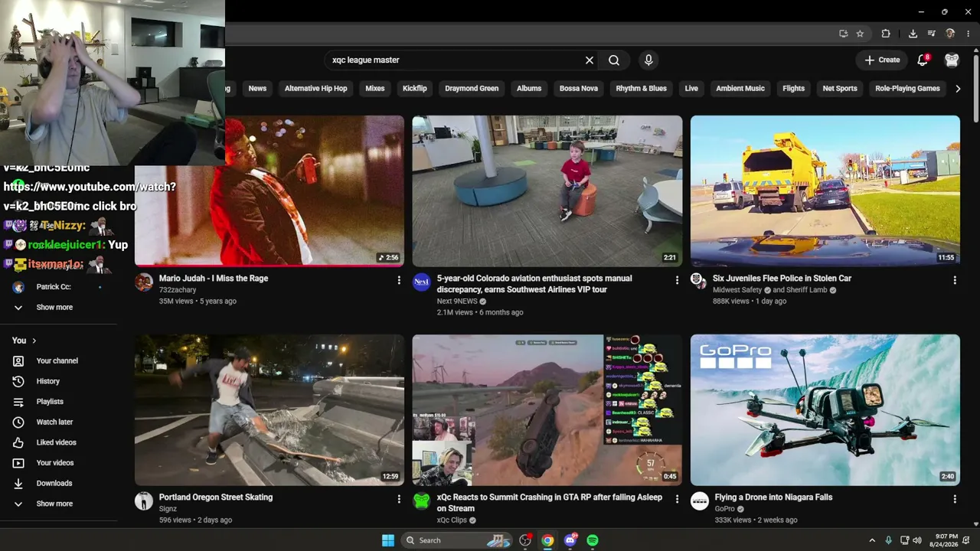
Task: Show hidden system tray icons
Action: click(871, 540)
